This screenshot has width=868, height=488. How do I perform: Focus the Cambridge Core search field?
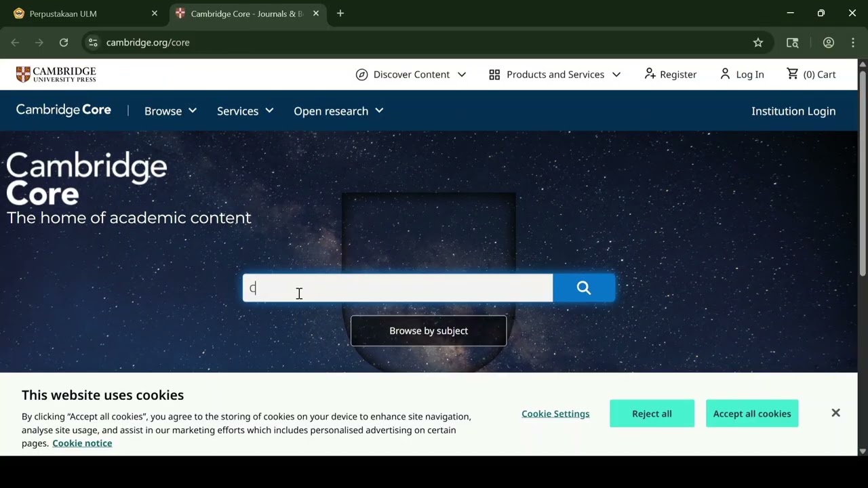(398, 288)
